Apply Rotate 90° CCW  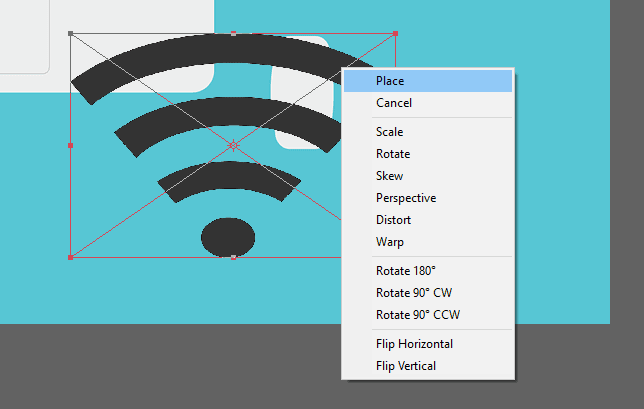click(428, 315)
